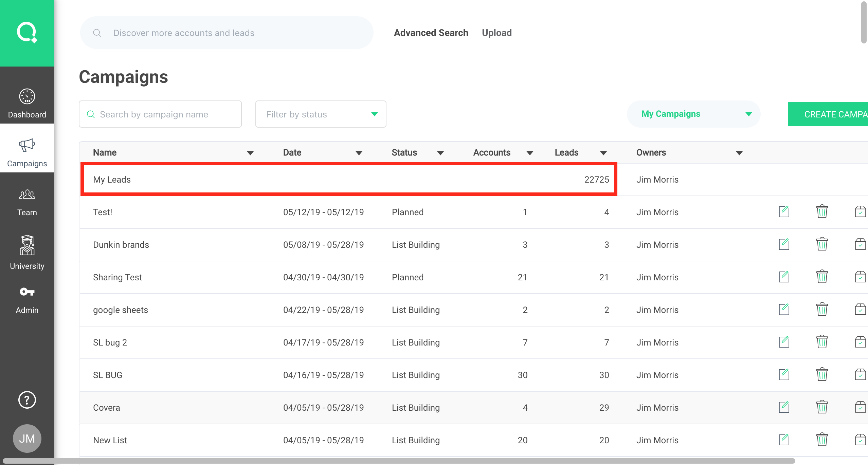The height and width of the screenshot is (465, 868).
Task: Open the Filter by status dropdown
Action: pos(321,114)
